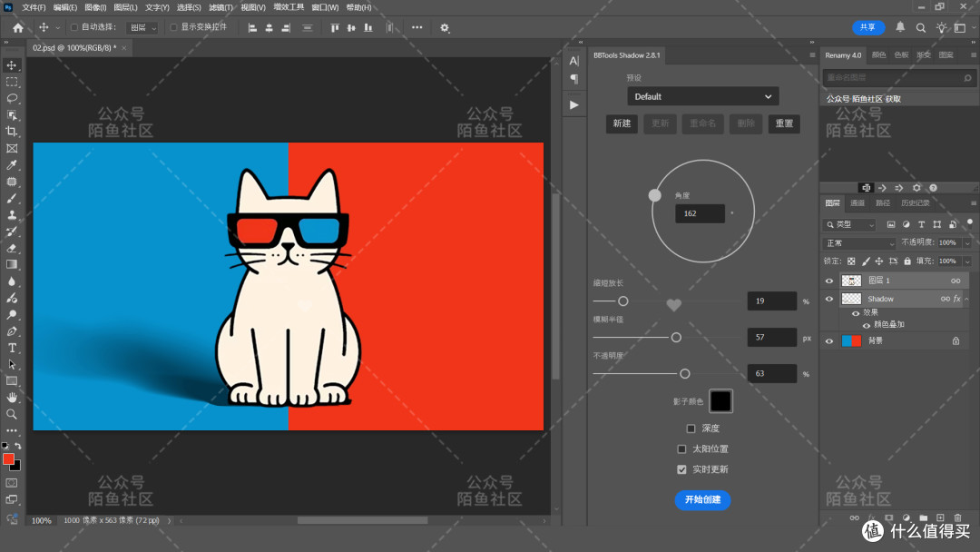This screenshot has width=980, height=552.
Task: Swap foreground and background colors
Action: click(18, 446)
